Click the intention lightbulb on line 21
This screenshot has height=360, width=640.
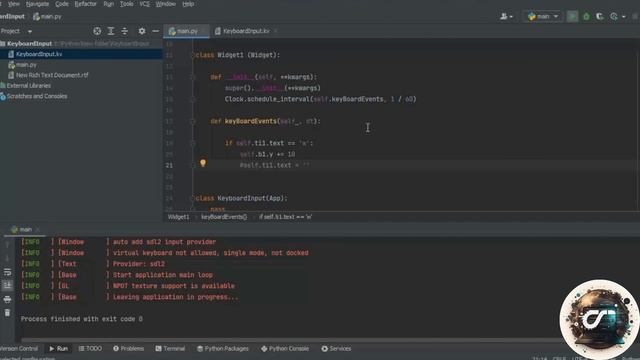click(203, 163)
